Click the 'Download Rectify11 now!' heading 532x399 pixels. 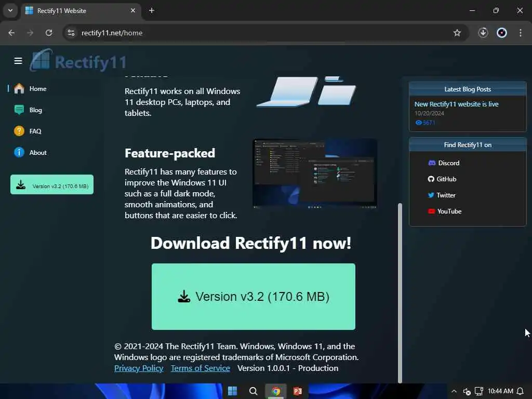(251, 243)
